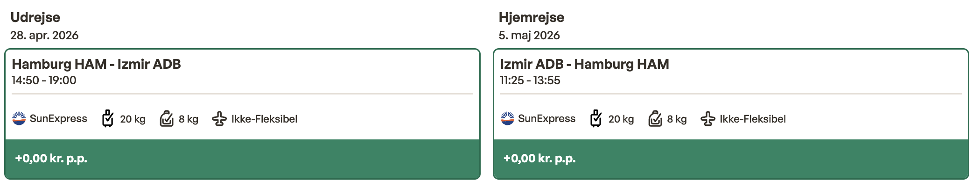Image resolution: width=980 pixels, height=189 pixels.
Task: Click outbound Ikke-Fleksibel label
Action: point(264,119)
